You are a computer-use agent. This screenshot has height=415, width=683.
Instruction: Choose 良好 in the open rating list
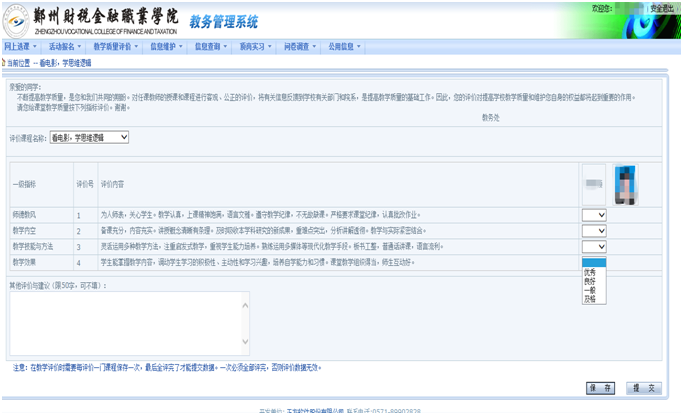[x=594, y=281]
